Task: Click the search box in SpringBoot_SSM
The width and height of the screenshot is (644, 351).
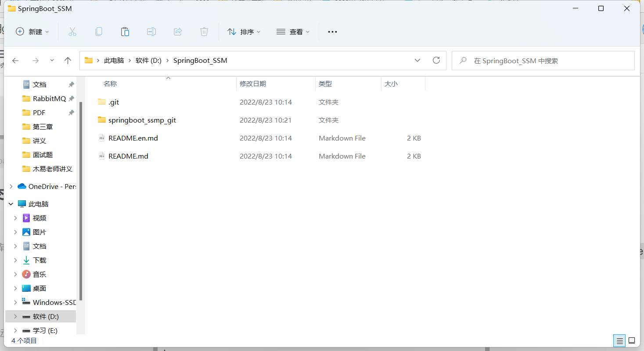Action: pyautogui.click(x=543, y=61)
